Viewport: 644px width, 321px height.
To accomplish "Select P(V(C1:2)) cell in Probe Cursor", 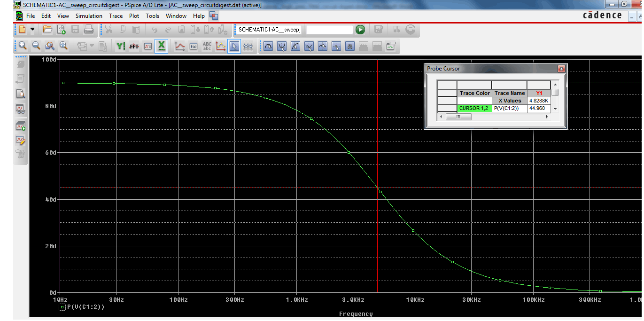I will (x=509, y=108).
